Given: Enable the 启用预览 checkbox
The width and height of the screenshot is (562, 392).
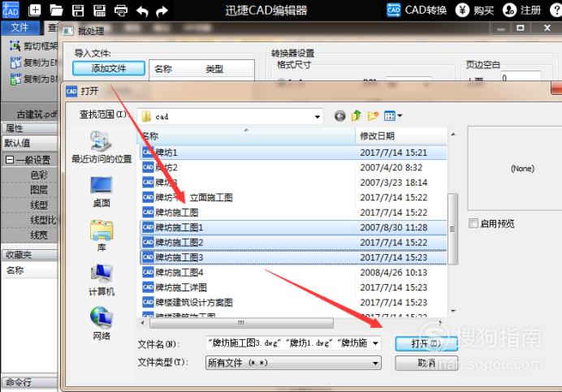Looking at the screenshot, I should click(x=473, y=223).
